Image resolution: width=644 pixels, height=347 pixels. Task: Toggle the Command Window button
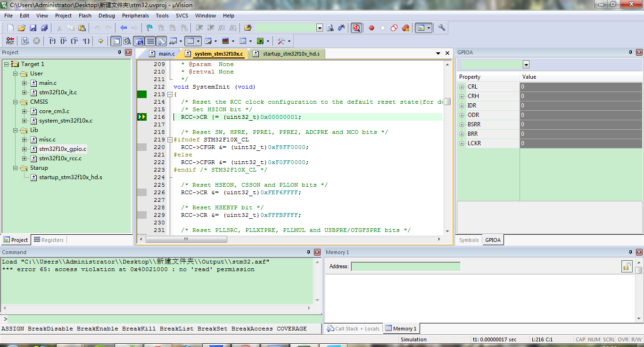[116, 41]
